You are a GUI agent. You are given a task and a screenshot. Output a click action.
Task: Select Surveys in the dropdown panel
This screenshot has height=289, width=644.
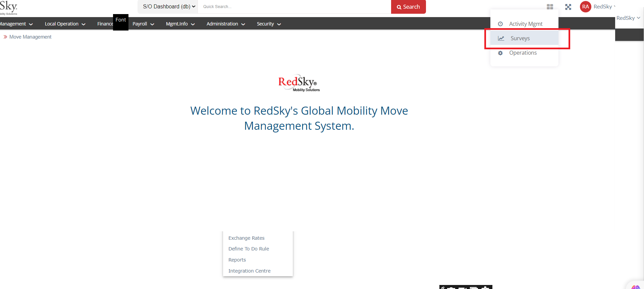pos(524,38)
